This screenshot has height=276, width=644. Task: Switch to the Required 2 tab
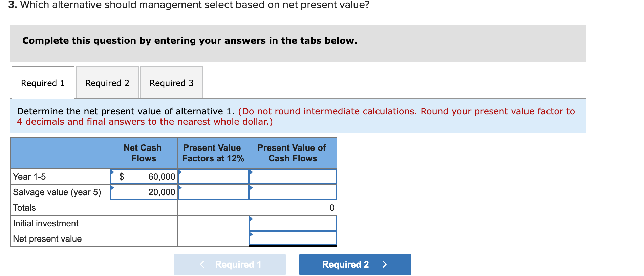[107, 83]
